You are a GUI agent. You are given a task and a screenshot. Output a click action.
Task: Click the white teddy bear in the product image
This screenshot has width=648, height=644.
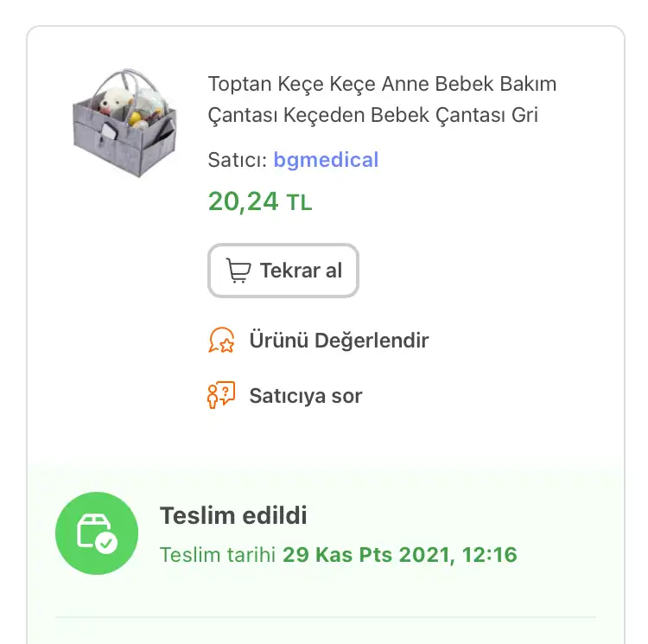pyautogui.click(x=111, y=101)
